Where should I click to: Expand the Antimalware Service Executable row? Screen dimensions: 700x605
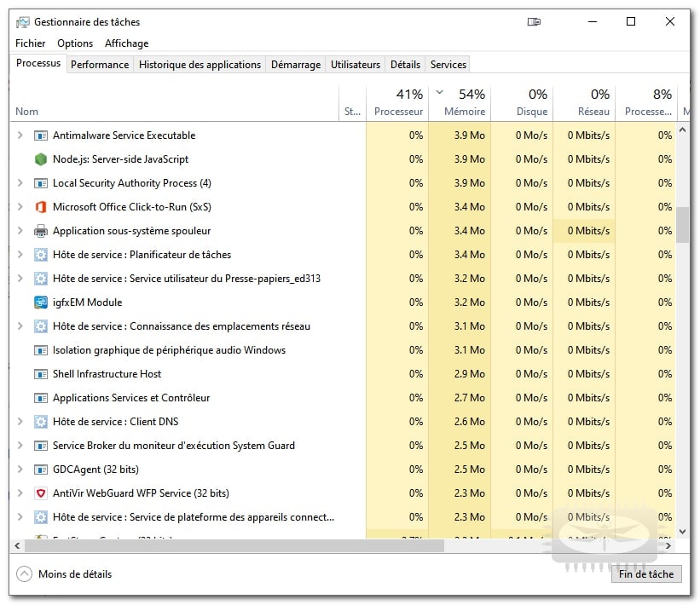point(20,135)
